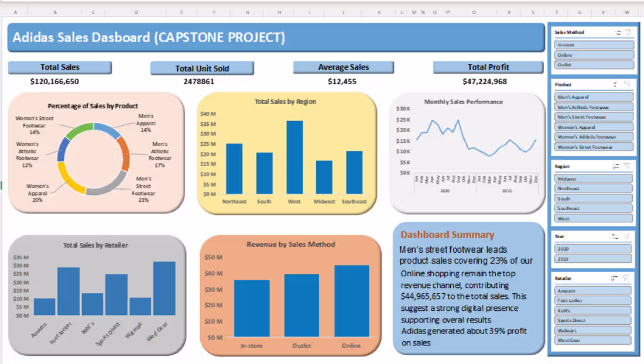Click the Midwest bar in Region chart
Viewport: 644px width, 364px height.
click(x=324, y=177)
